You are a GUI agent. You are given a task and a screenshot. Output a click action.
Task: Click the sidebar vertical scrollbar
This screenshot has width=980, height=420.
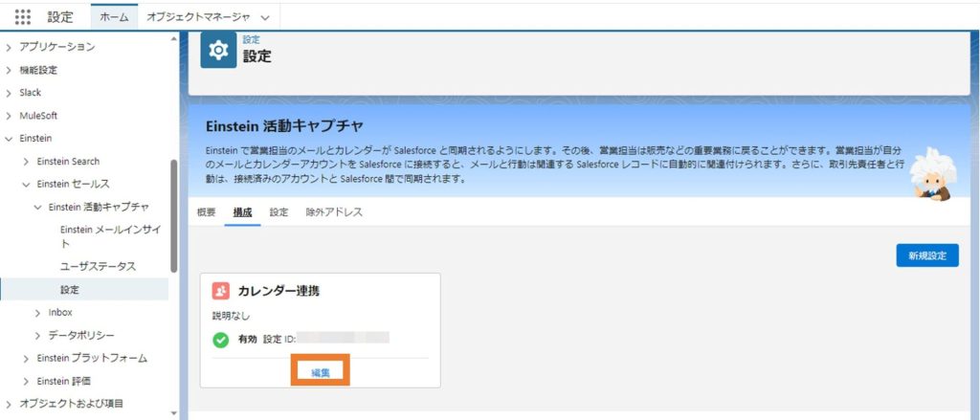tap(173, 215)
